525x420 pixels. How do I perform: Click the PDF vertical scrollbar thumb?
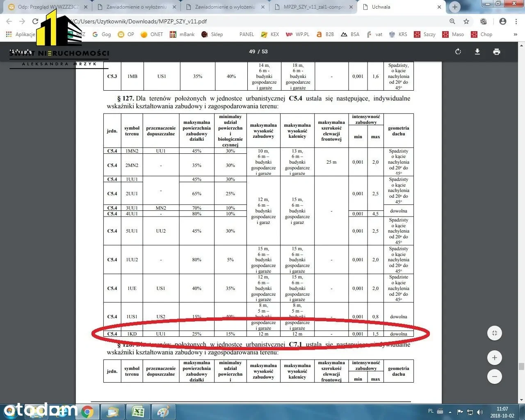tap(521, 366)
